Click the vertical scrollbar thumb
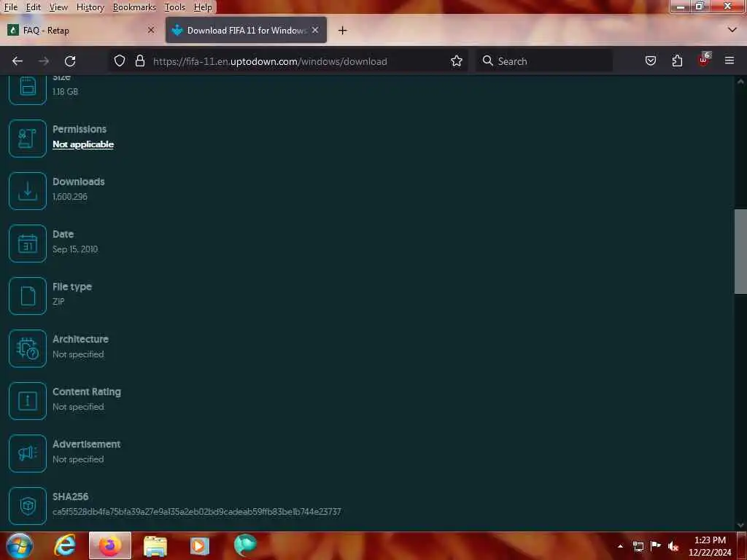The height and width of the screenshot is (560, 747). point(740,252)
